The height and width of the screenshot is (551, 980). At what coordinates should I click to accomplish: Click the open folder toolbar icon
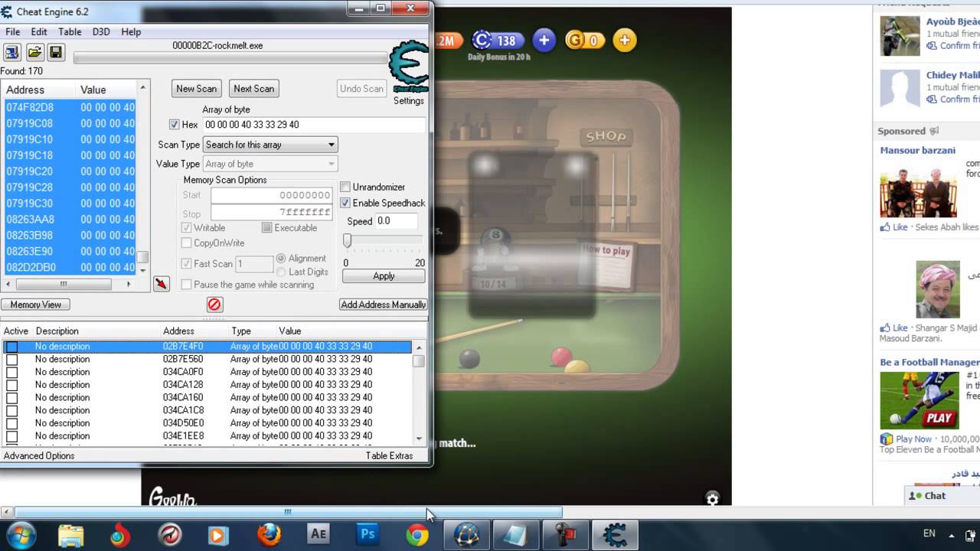34,52
